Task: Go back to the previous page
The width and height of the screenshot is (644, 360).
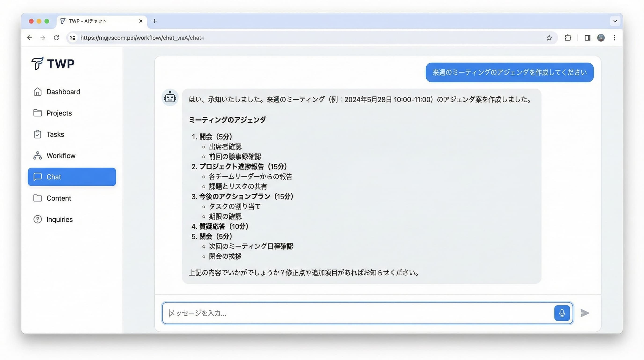Action: 29,38
